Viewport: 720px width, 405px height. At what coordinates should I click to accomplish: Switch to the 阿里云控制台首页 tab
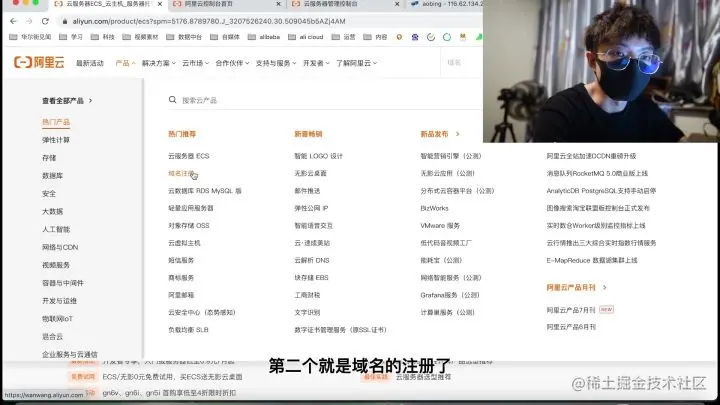226,4
